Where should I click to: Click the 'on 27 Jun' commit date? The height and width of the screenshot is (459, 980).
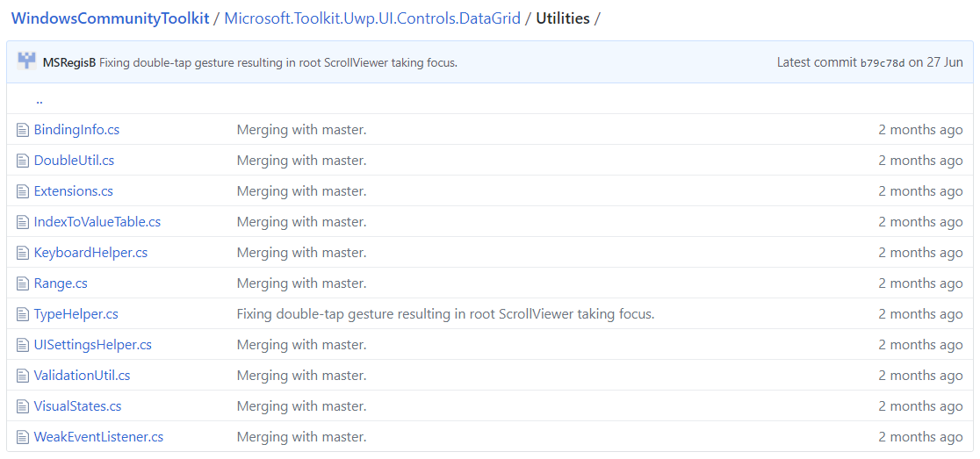(x=935, y=62)
